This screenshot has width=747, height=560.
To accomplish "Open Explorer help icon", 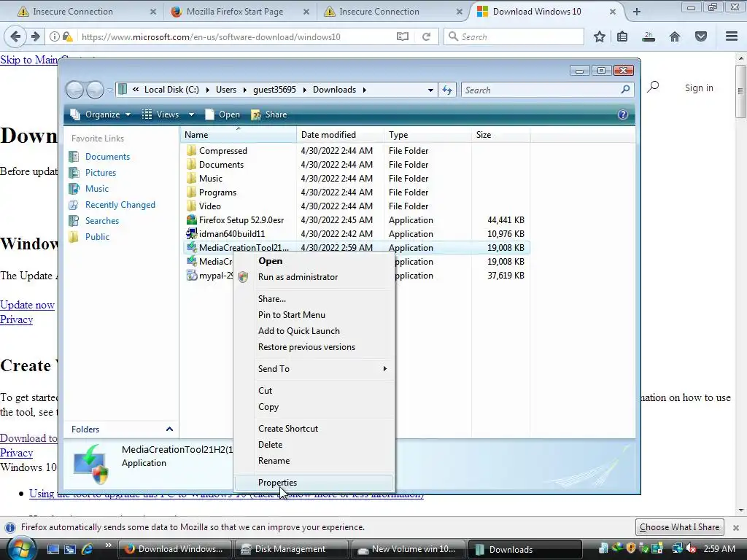I will coord(623,114).
